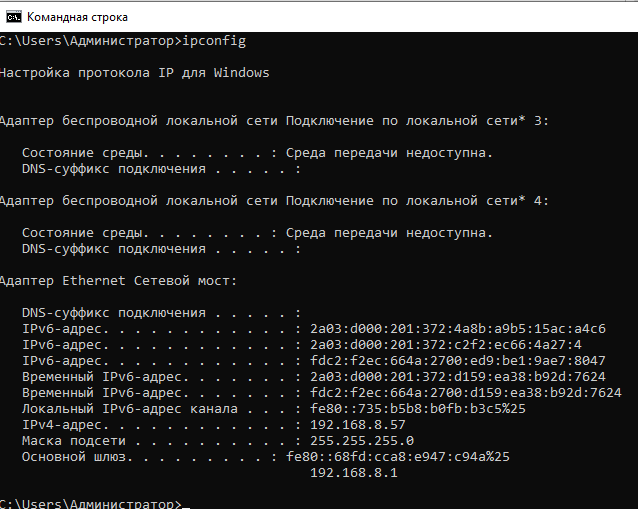Click the IPv6 address ending in 15ac:a4c6
Screen dimensions: 638x509
coord(459,329)
